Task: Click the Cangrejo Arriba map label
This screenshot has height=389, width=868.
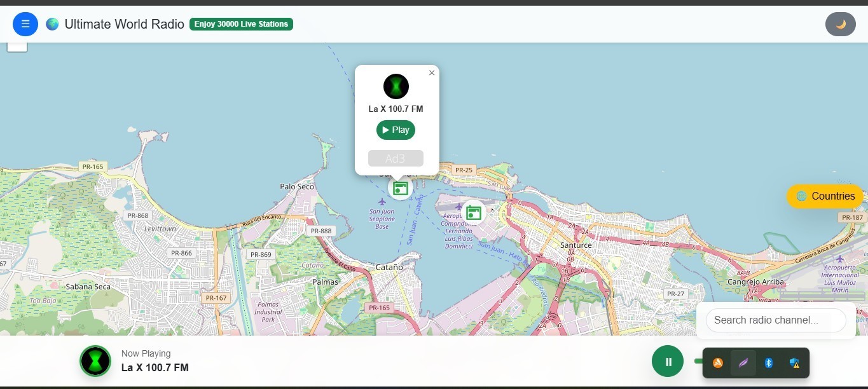Action: [x=755, y=281]
